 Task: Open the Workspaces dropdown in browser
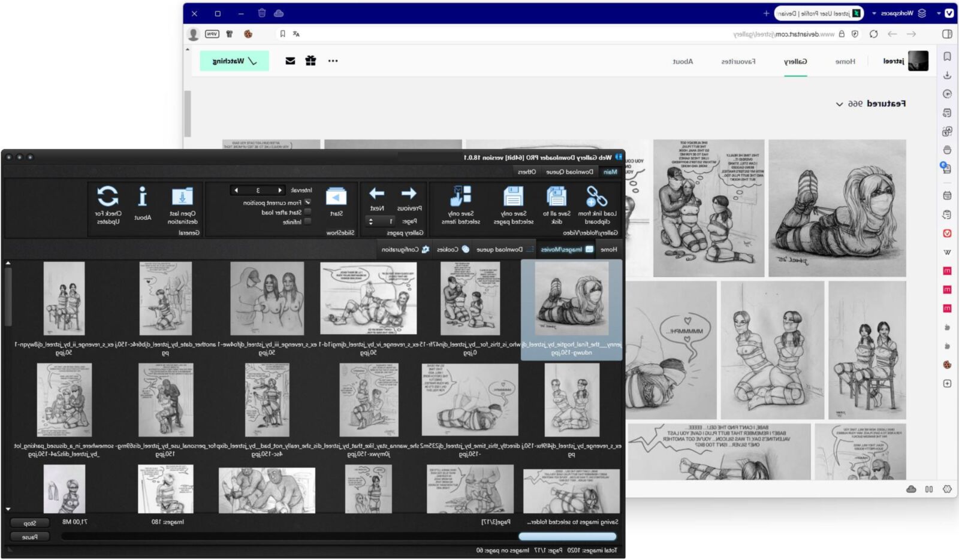[x=898, y=13]
